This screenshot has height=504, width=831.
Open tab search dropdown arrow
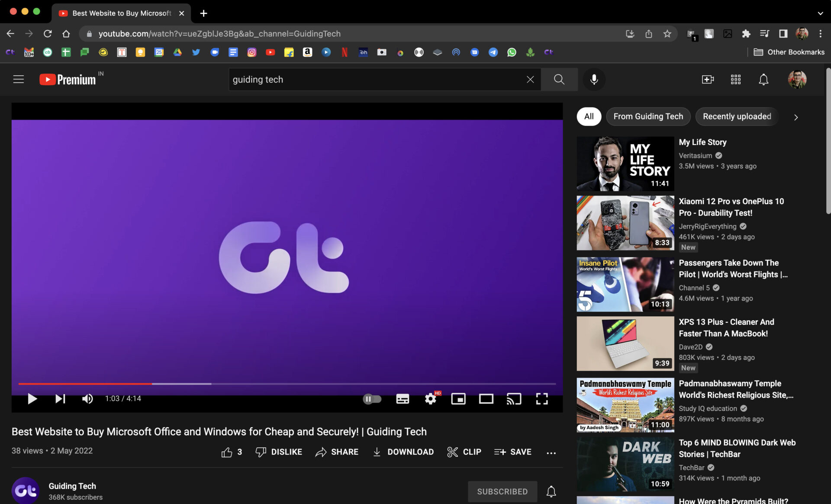click(x=820, y=13)
